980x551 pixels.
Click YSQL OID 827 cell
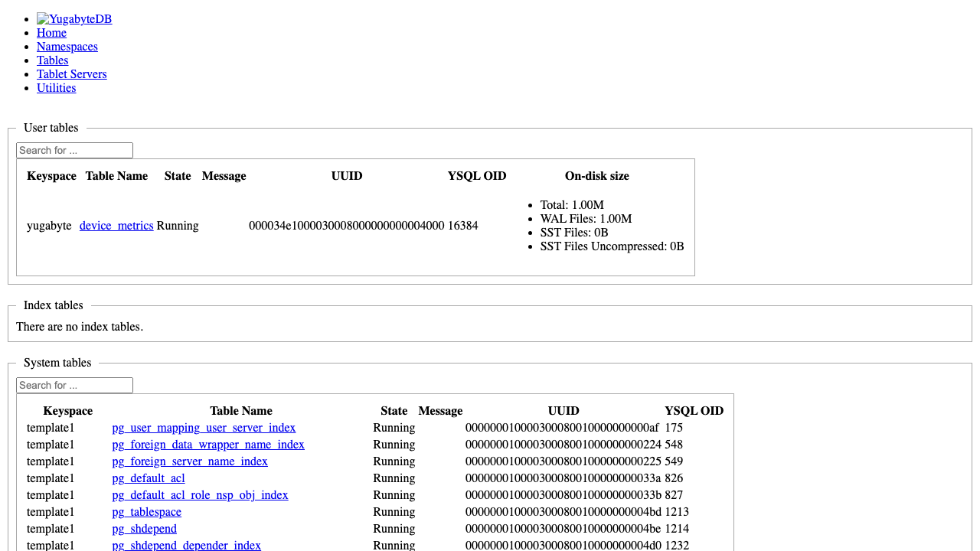tap(674, 495)
